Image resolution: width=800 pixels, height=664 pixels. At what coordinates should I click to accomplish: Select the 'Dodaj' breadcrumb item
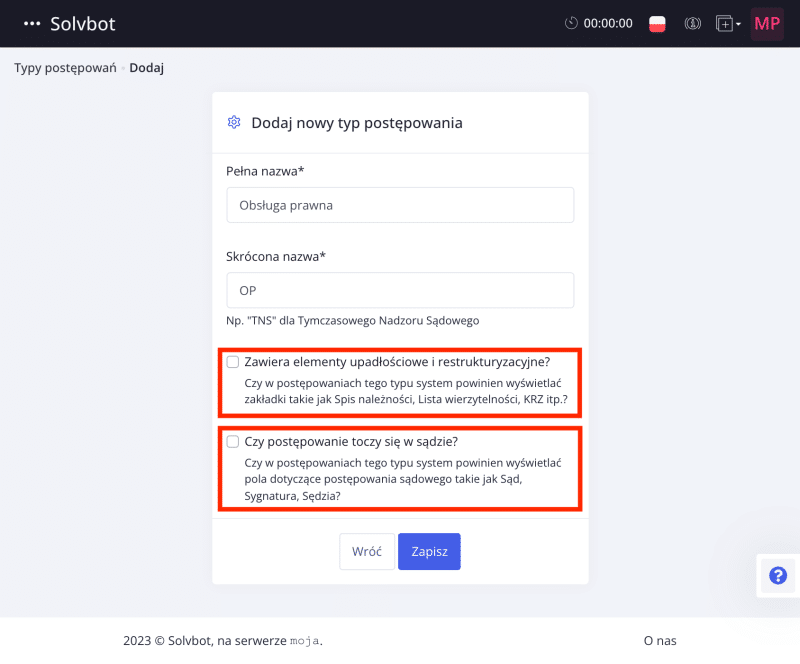[146, 68]
